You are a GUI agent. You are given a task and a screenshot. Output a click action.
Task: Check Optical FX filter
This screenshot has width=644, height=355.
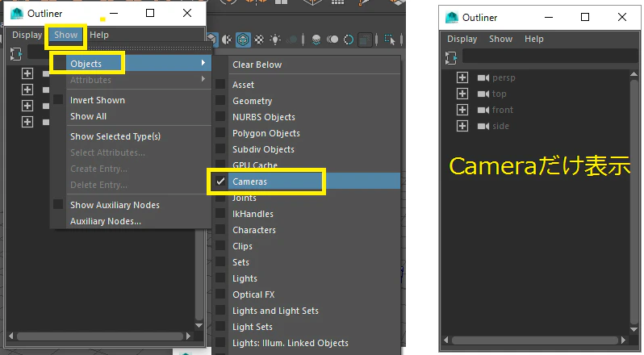pos(220,294)
